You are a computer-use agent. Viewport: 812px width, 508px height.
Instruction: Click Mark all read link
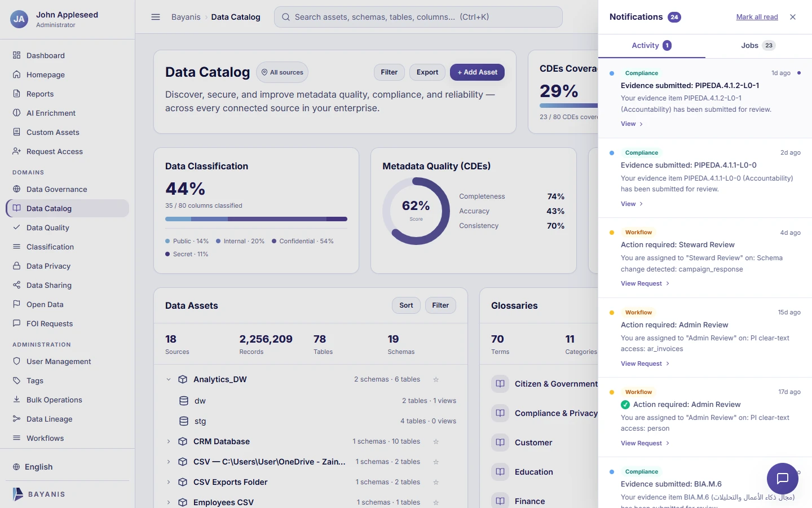click(x=757, y=17)
